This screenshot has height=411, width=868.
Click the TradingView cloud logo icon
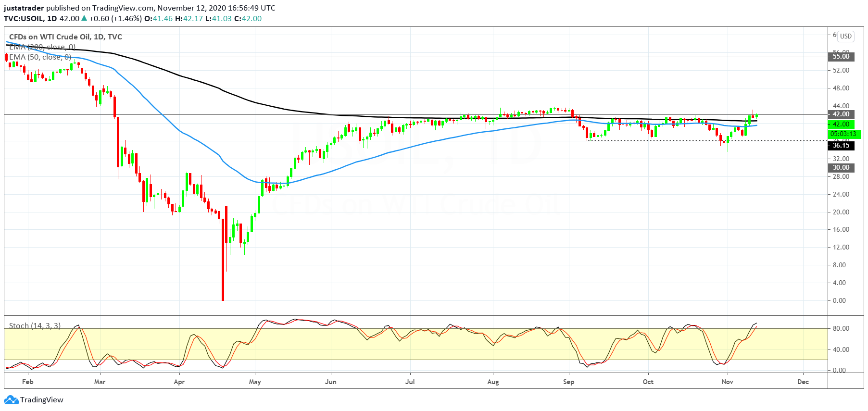tap(11, 400)
